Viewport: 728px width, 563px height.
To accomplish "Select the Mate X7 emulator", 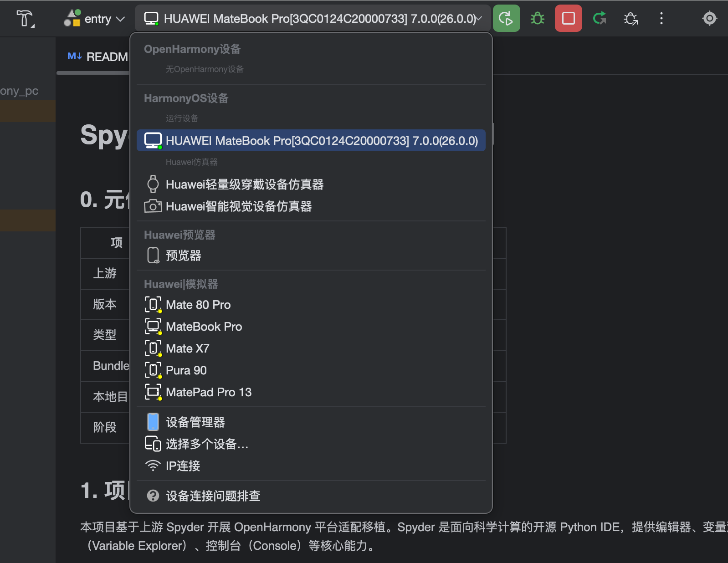I will [311, 348].
